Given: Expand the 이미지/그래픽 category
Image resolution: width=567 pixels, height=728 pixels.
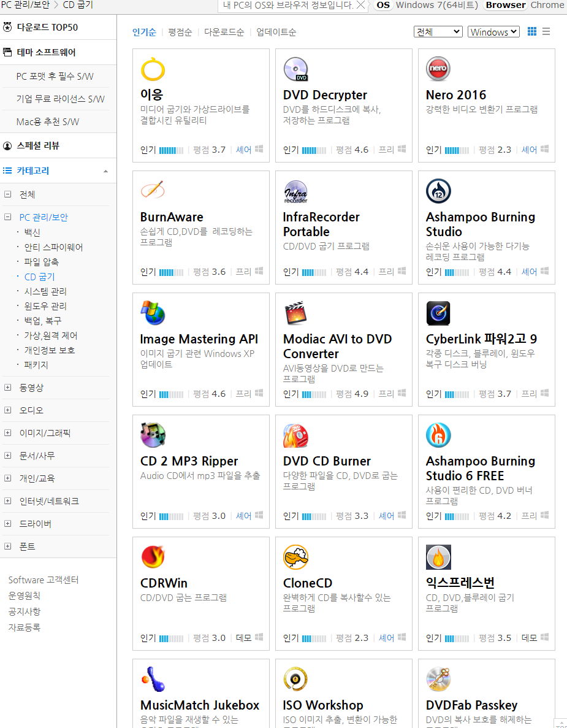Looking at the screenshot, I should click(8, 433).
